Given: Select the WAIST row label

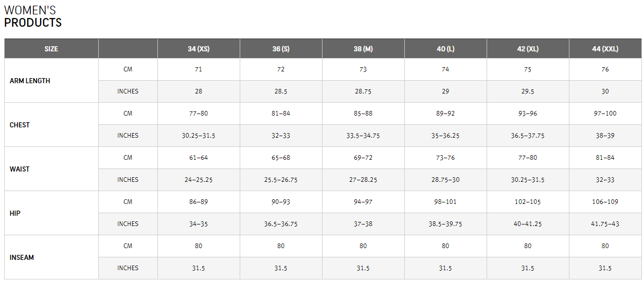Looking at the screenshot, I should (x=20, y=169).
